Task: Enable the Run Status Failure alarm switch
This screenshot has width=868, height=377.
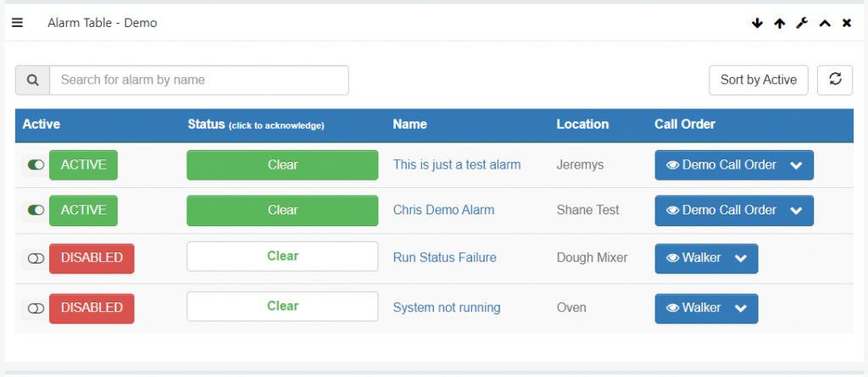Action: [x=36, y=258]
